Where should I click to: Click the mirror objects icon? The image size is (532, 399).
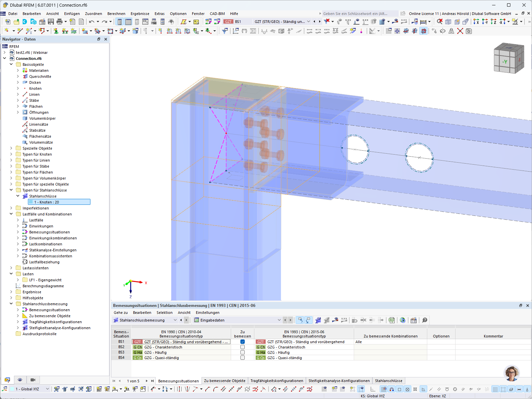[452, 31]
